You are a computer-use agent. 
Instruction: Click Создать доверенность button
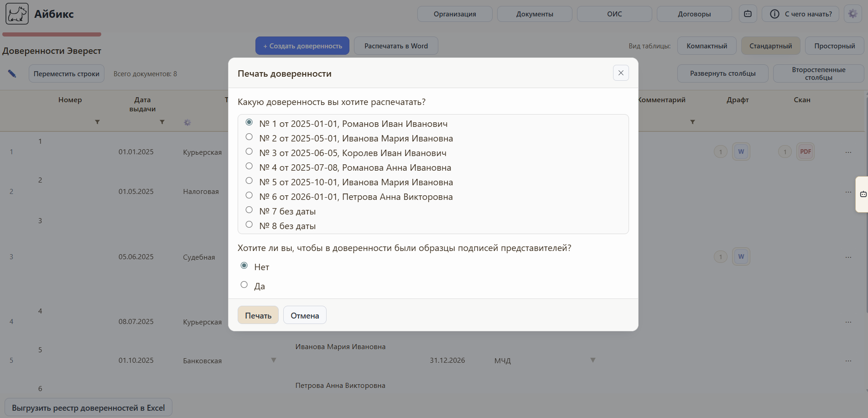(x=302, y=46)
